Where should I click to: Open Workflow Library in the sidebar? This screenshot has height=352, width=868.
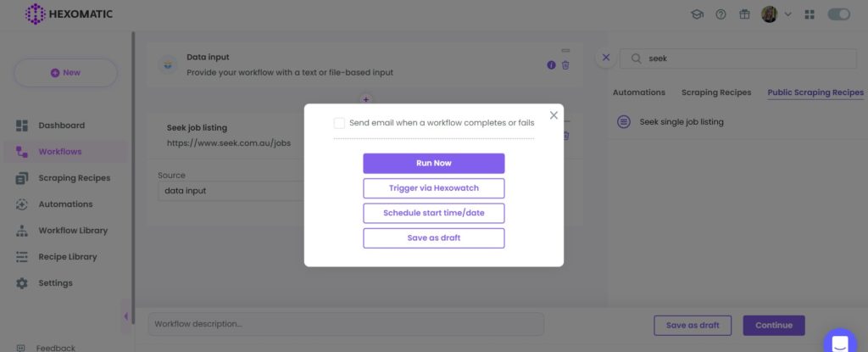click(73, 231)
